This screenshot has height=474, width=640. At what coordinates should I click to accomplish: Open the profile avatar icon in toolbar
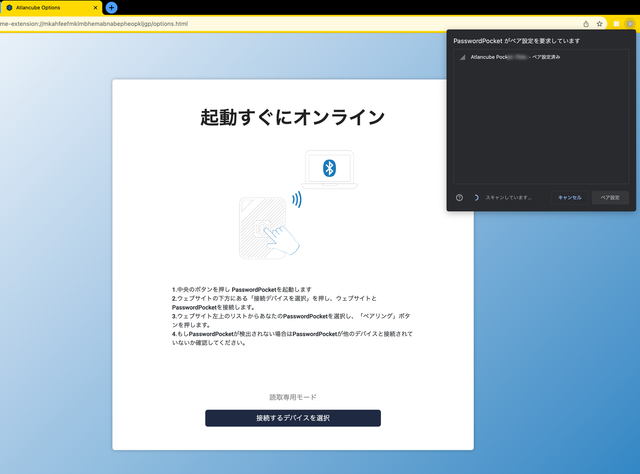coord(630,24)
